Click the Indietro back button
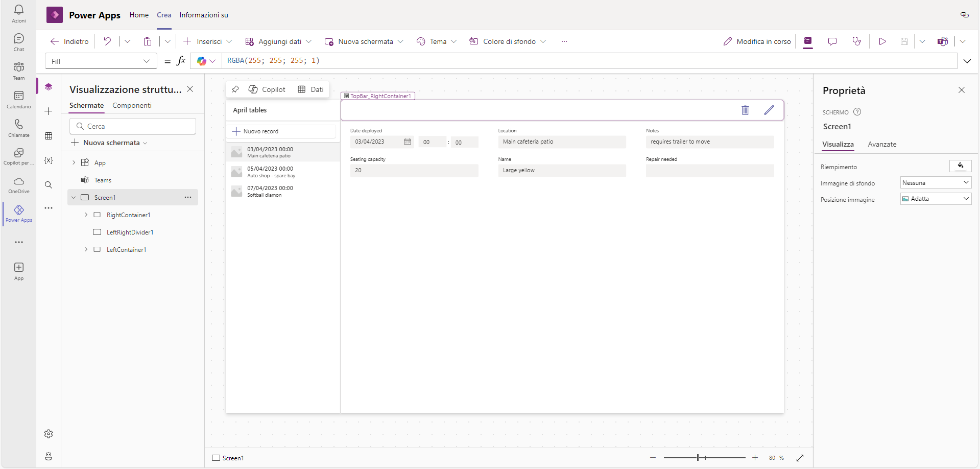The image size is (980, 469). tap(69, 41)
